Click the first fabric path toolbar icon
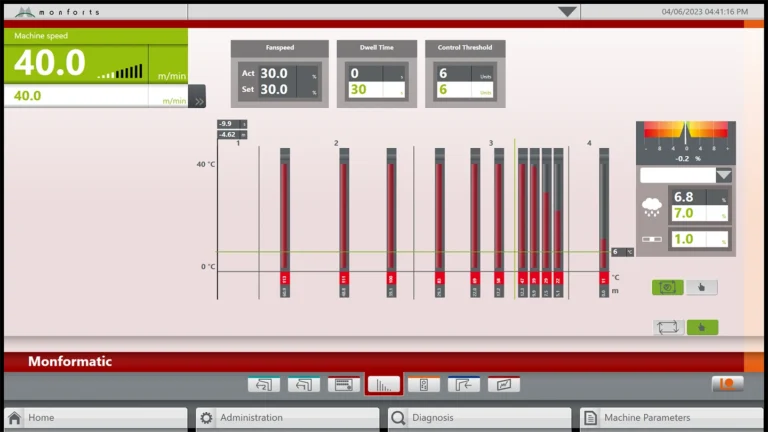Viewport: 768px width, 432px height. point(263,384)
